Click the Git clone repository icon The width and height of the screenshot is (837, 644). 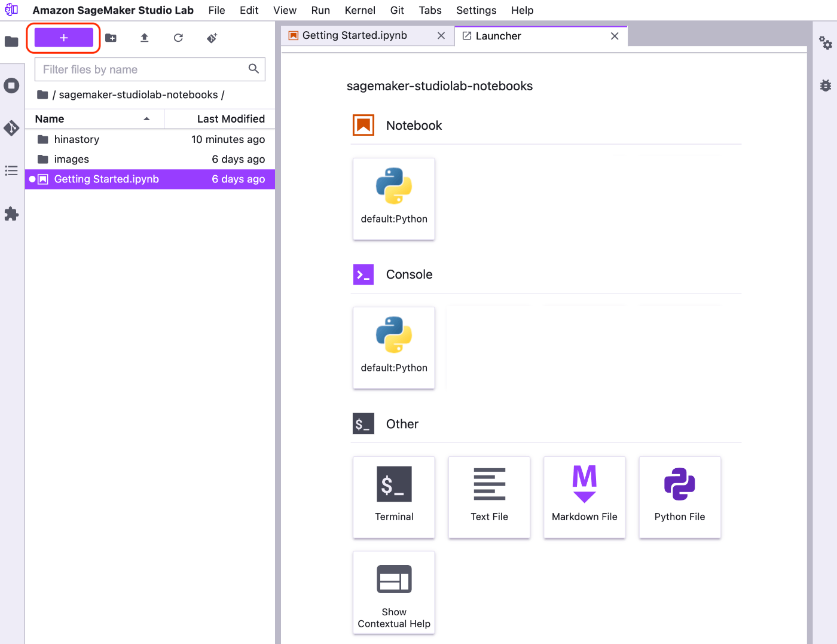pyautogui.click(x=212, y=38)
